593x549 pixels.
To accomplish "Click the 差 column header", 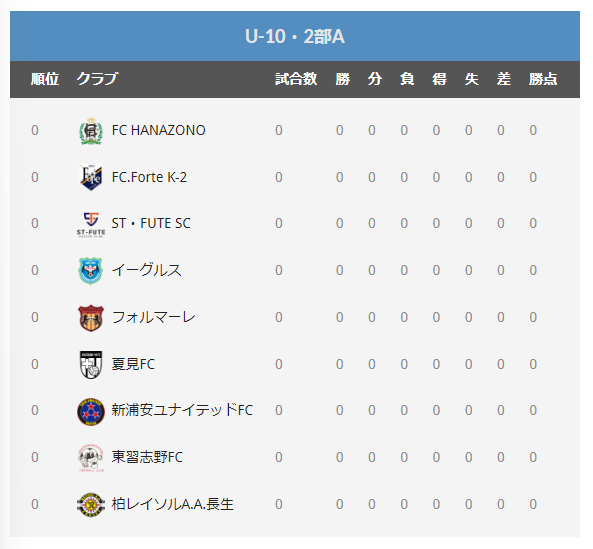I will pyautogui.click(x=504, y=79).
